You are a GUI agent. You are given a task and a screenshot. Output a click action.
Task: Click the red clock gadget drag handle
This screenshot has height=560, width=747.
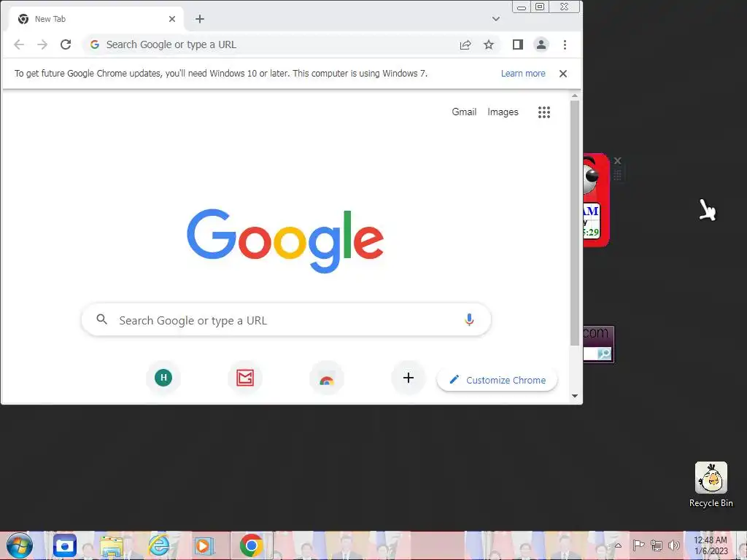coord(617,175)
